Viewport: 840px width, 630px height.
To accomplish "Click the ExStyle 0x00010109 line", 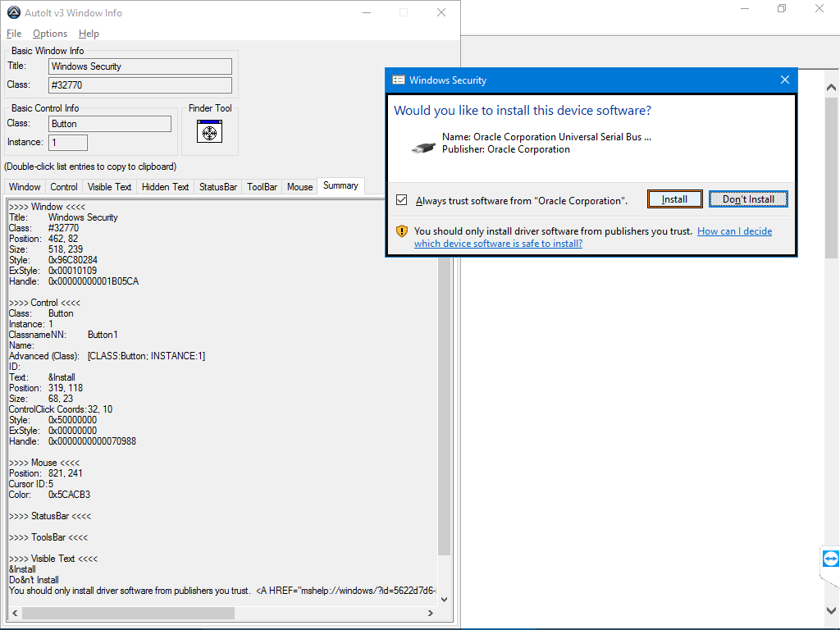I will (52, 271).
